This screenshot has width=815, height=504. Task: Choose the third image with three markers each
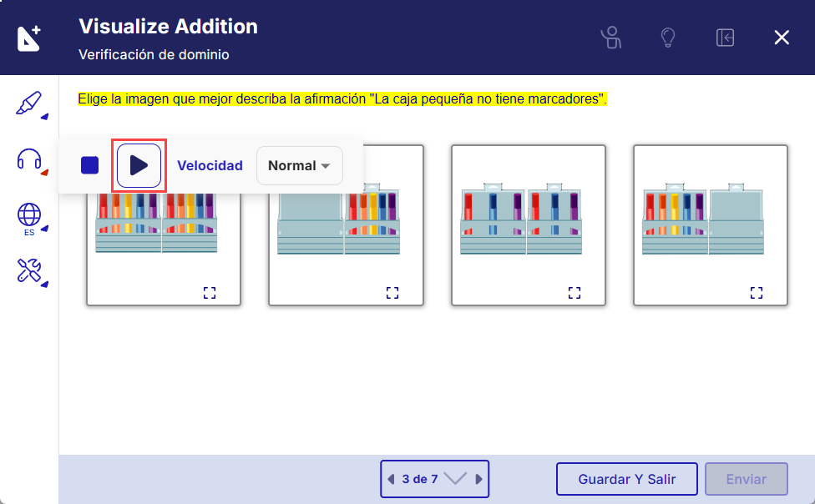[x=529, y=225]
